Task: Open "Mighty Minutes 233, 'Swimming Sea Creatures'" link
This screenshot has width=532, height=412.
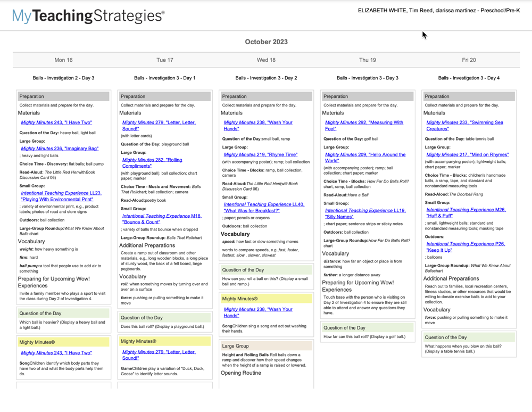Action: [464, 125]
